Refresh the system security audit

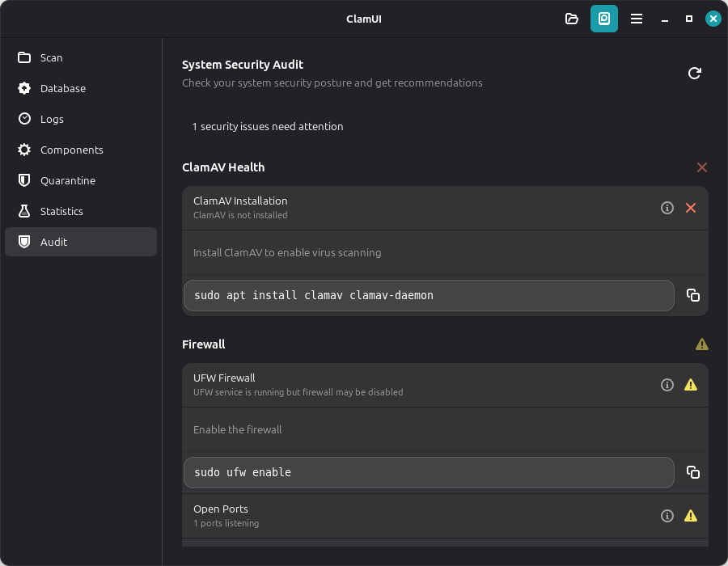tap(694, 73)
